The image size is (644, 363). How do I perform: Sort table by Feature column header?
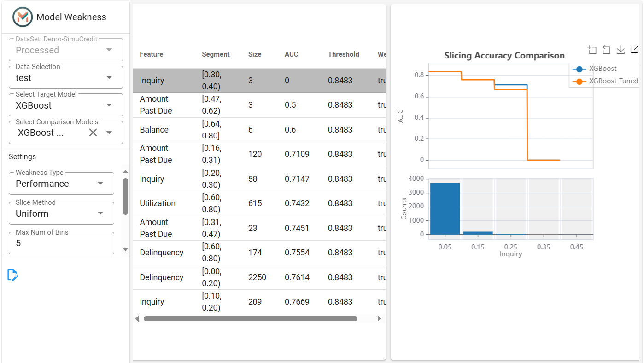(152, 54)
